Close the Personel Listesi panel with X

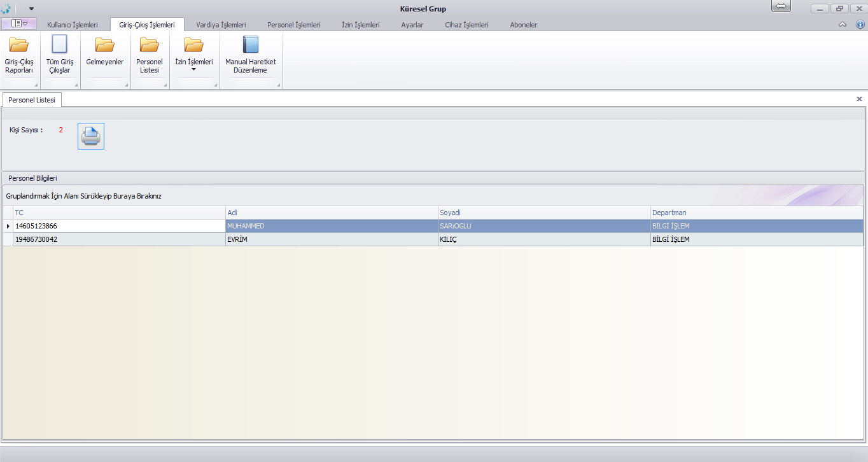coord(859,99)
